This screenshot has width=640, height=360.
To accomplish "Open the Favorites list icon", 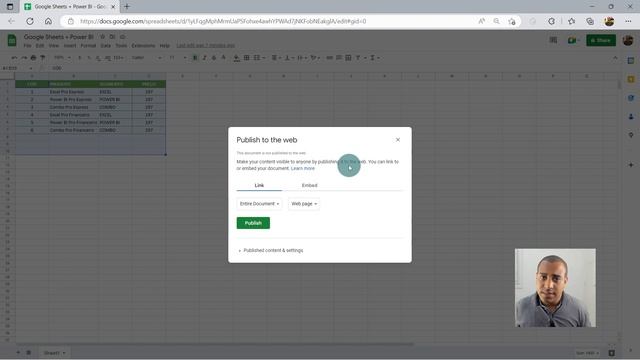I will [571, 21].
